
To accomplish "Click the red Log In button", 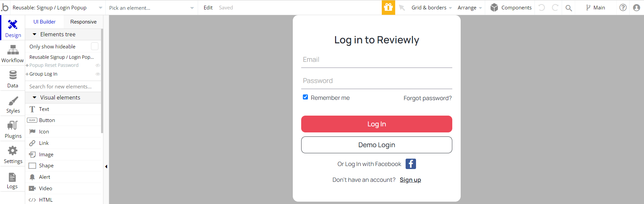I will pyautogui.click(x=376, y=124).
